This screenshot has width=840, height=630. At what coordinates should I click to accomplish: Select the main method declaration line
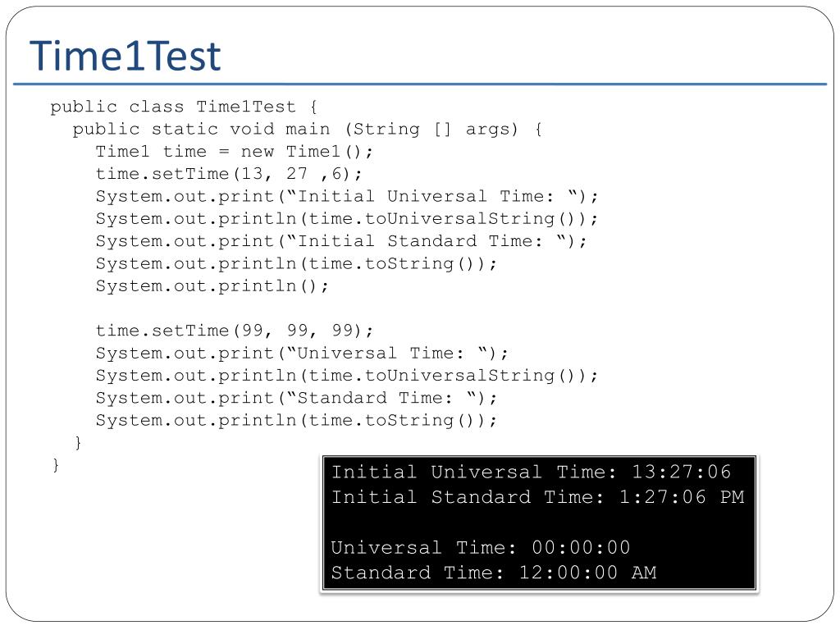(307, 129)
